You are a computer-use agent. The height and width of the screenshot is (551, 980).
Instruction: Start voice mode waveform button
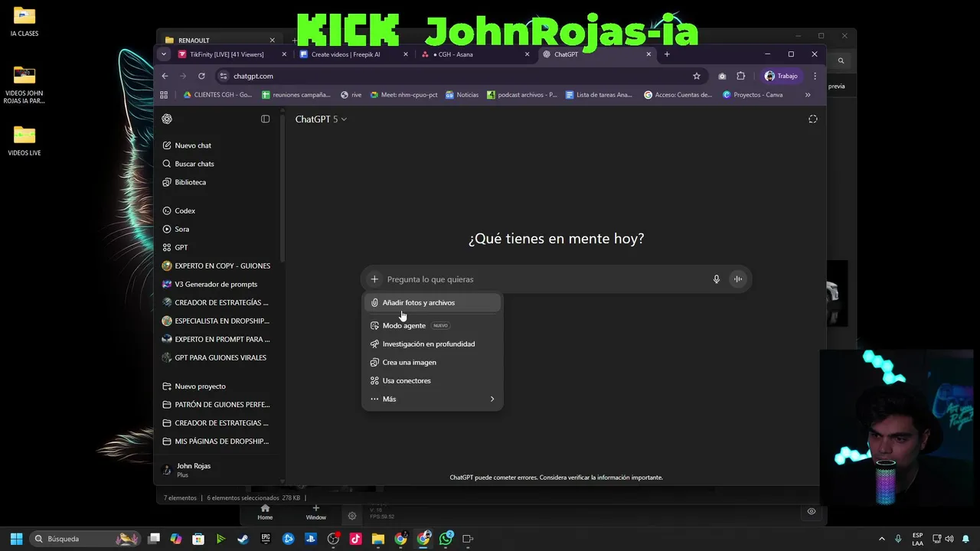pyautogui.click(x=737, y=279)
